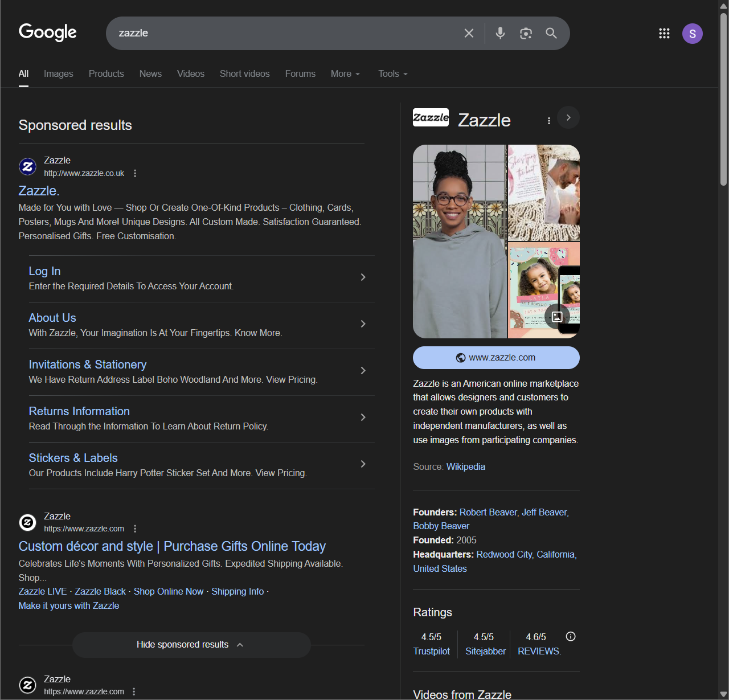
Task: Open more options in Zazzle knowledge panel
Action: click(549, 120)
